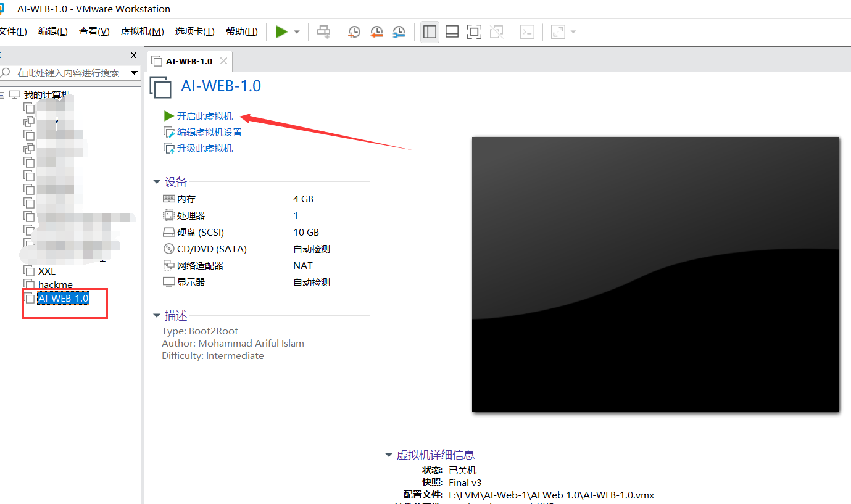This screenshot has width=851, height=504.
Task: Collapse the 设备 devices section
Action: 157,181
